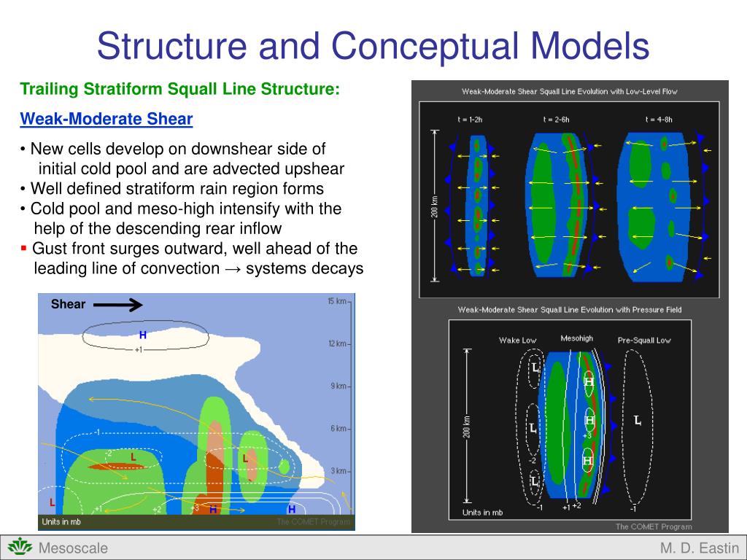The height and width of the screenshot is (560, 747).
Task: Click Units in mb under the cross-section
Action: tap(61, 522)
